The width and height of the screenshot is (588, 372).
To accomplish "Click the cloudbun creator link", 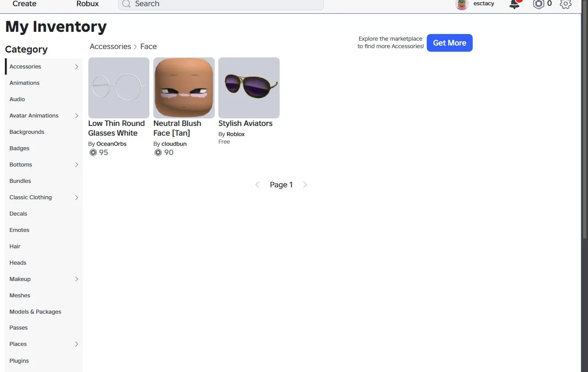I will click(x=174, y=144).
